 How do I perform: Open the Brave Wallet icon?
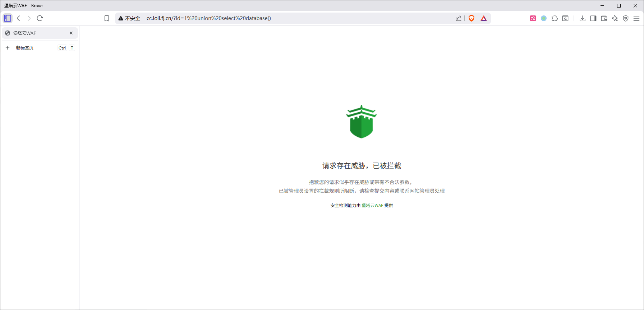(x=604, y=18)
